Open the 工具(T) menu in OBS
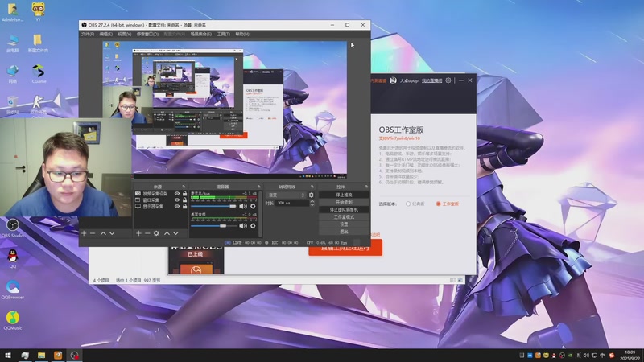The image size is (644, 362). click(x=224, y=34)
